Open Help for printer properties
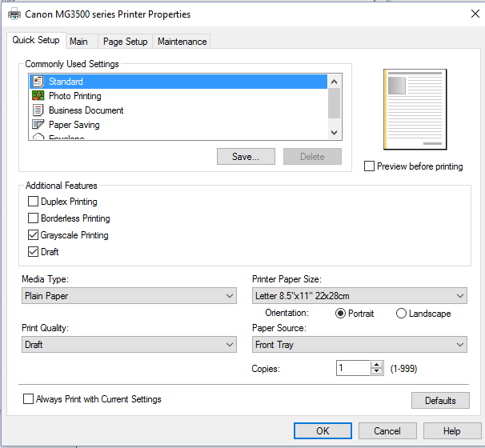The width and height of the screenshot is (485, 448). (x=452, y=430)
